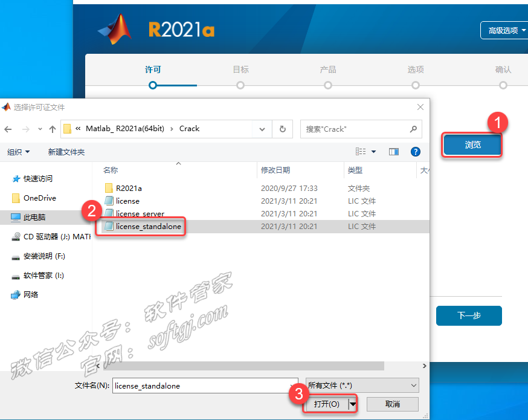Sort by the 修改日期 column header

(275, 170)
